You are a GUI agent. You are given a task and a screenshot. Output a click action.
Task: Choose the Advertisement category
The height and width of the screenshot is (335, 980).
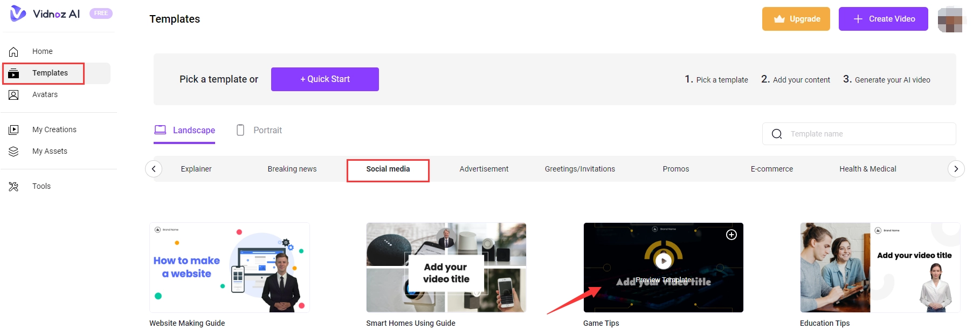tap(484, 169)
